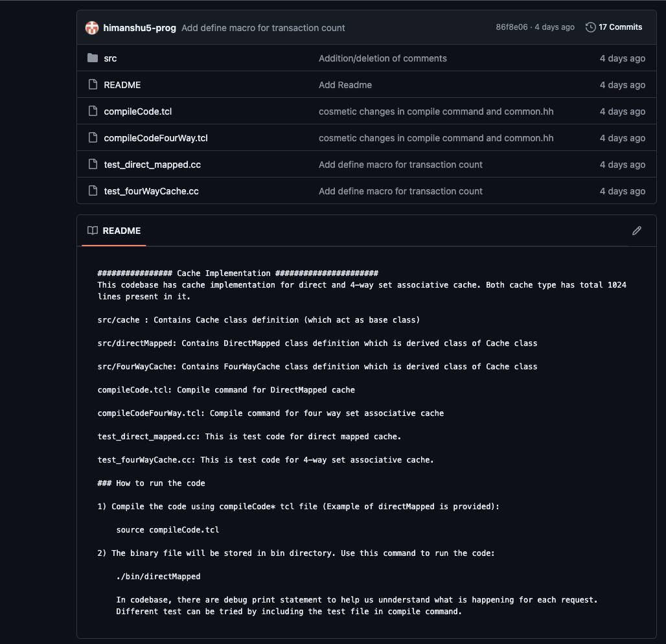Click the README file icon in list
This screenshot has height=644, width=666.
[x=93, y=84]
